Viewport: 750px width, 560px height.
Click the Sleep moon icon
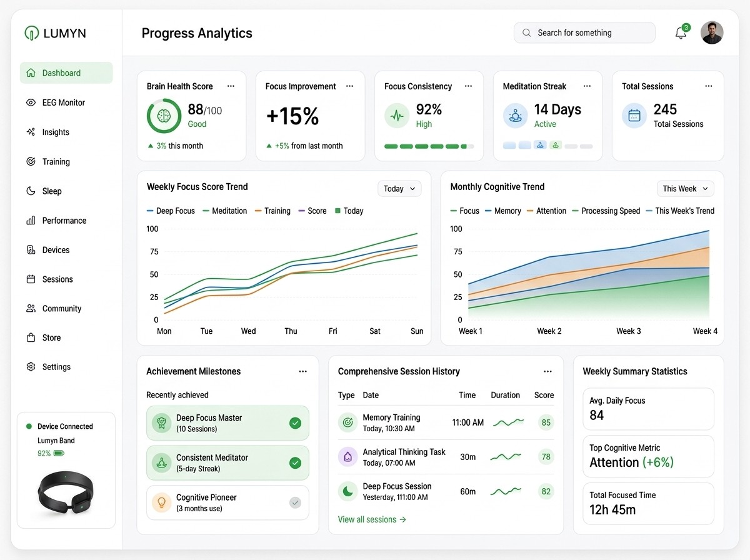[x=31, y=191]
